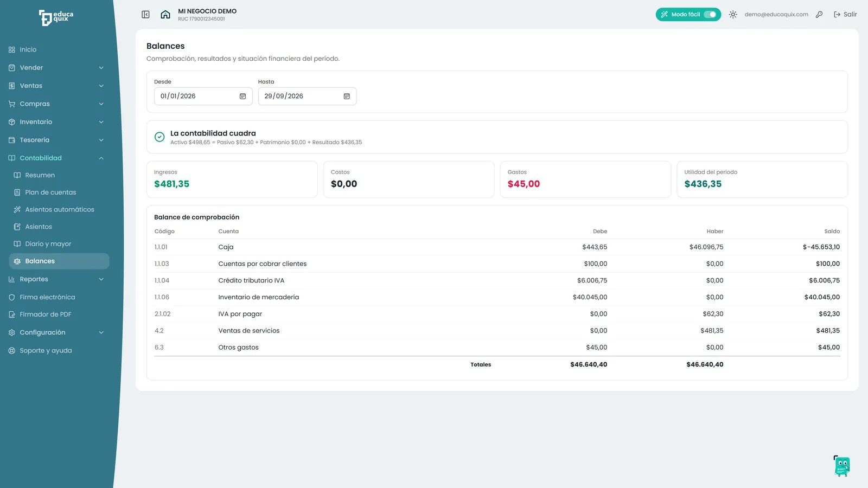Click demo@educaquix.com account label
The width and height of the screenshot is (868, 488).
tap(776, 15)
